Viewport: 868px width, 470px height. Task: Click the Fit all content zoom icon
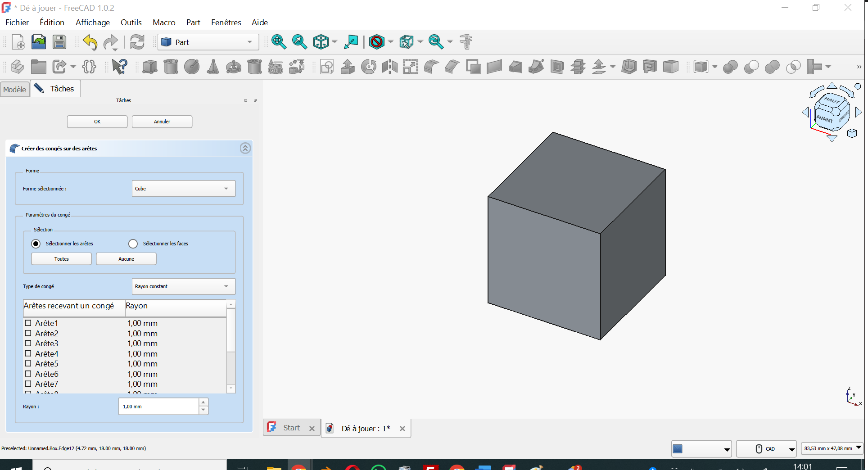279,42
